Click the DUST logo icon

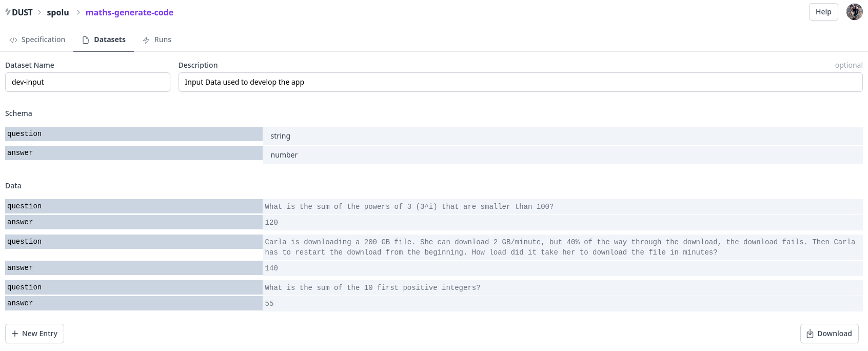coord(8,12)
